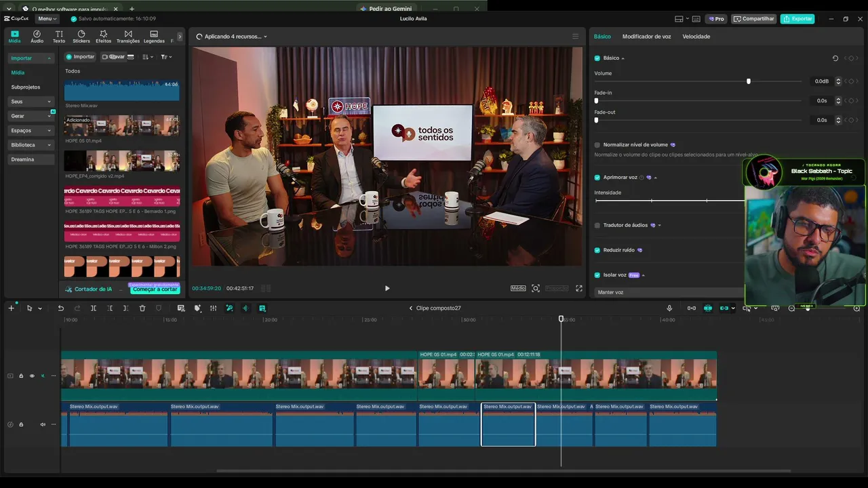Click the Pro upgrade badge
Image resolution: width=868 pixels, height=488 pixels.
tap(715, 19)
